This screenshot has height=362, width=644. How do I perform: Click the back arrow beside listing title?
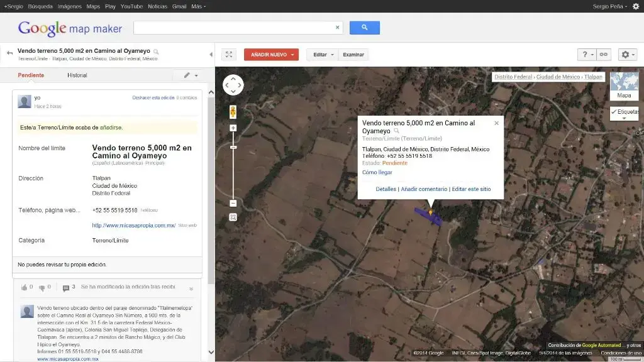point(9,53)
